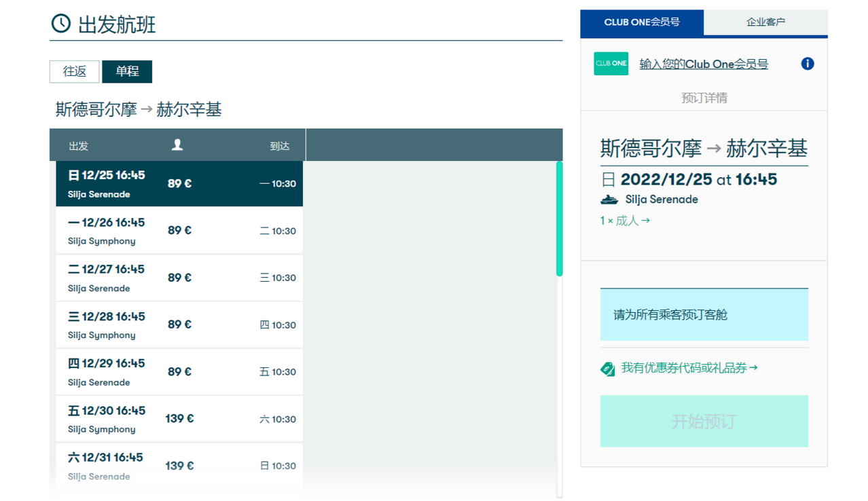Screen dimensions: 868x501
Task: Click the 预订详情 heading
Action: coord(704,98)
